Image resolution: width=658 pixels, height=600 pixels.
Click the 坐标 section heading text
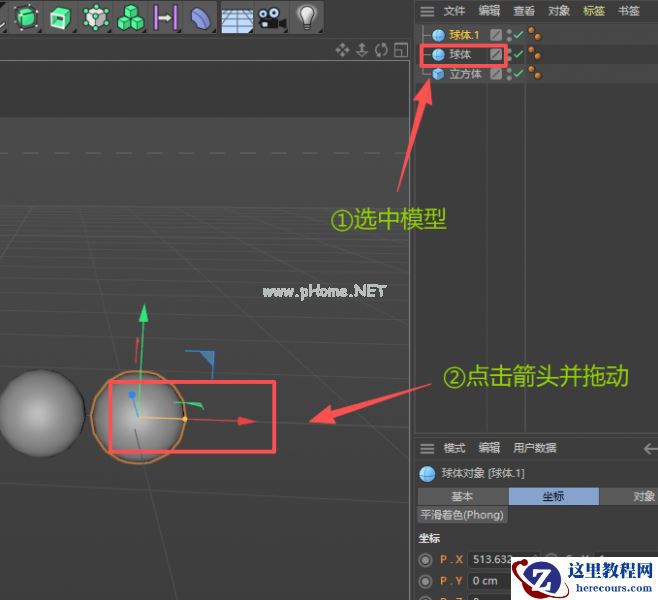click(429, 538)
